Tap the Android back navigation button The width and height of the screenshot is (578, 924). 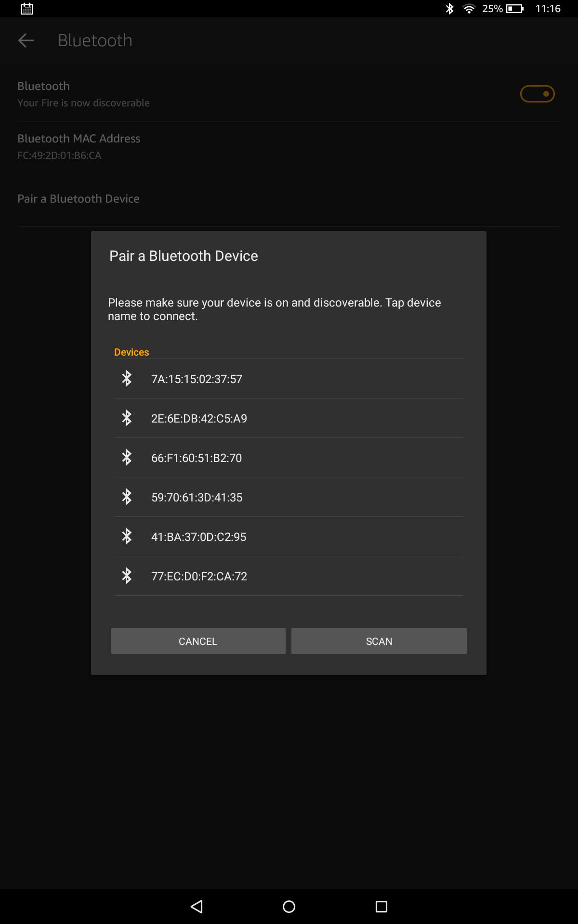(x=197, y=907)
